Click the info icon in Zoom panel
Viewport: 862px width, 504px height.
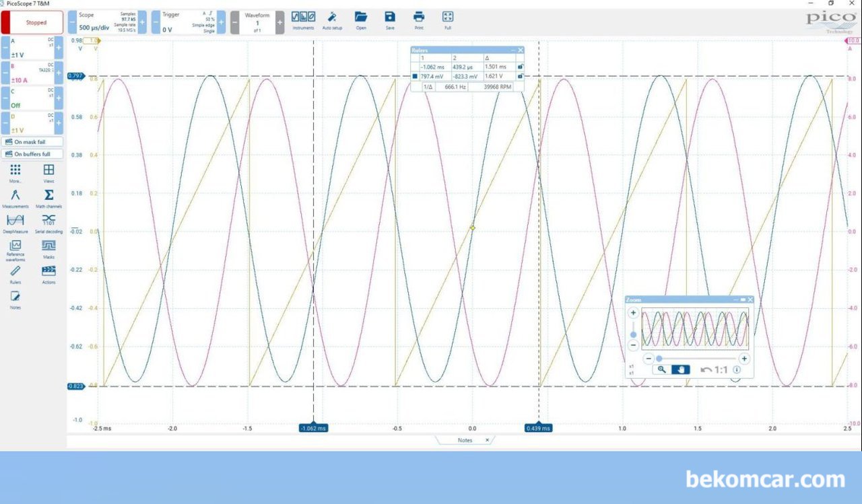pos(737,369)
